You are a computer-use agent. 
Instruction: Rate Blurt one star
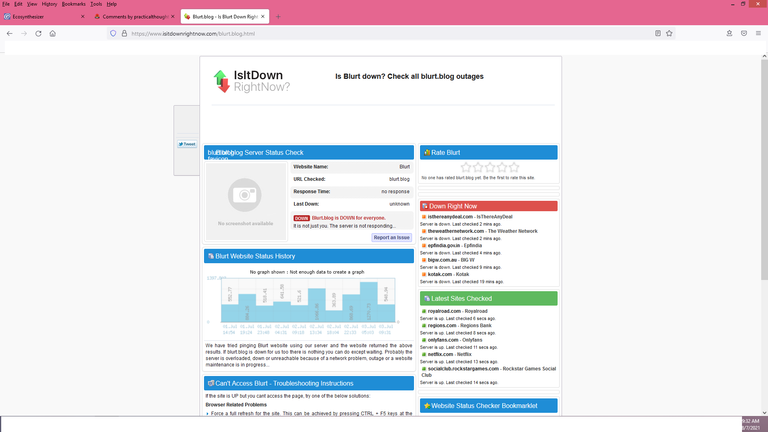click(466, 168)
